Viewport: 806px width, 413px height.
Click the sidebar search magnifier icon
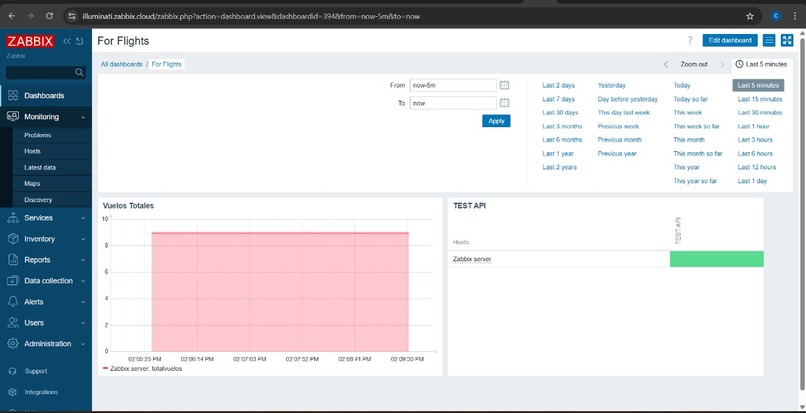click(79, 73)
